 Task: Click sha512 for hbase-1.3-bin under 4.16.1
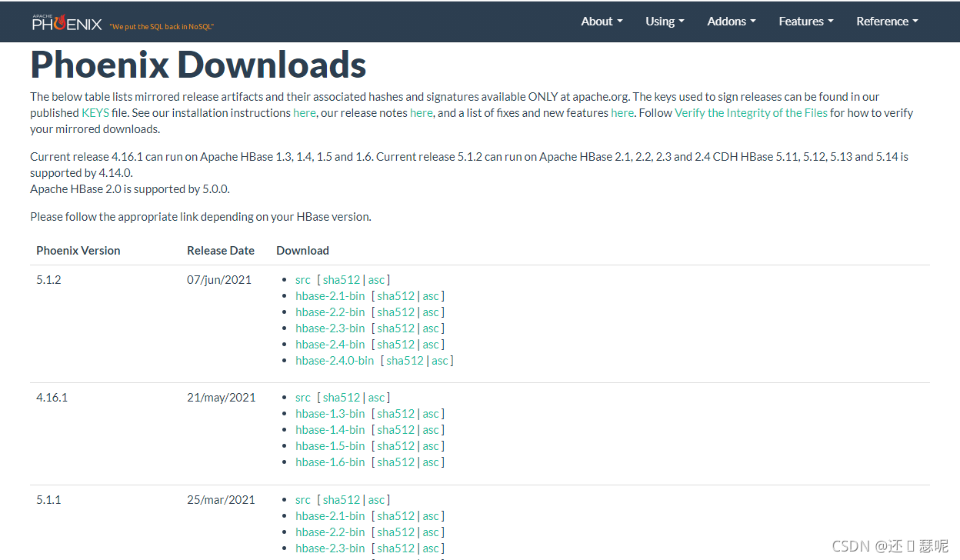pyautogui.click(x=395, y=413)
